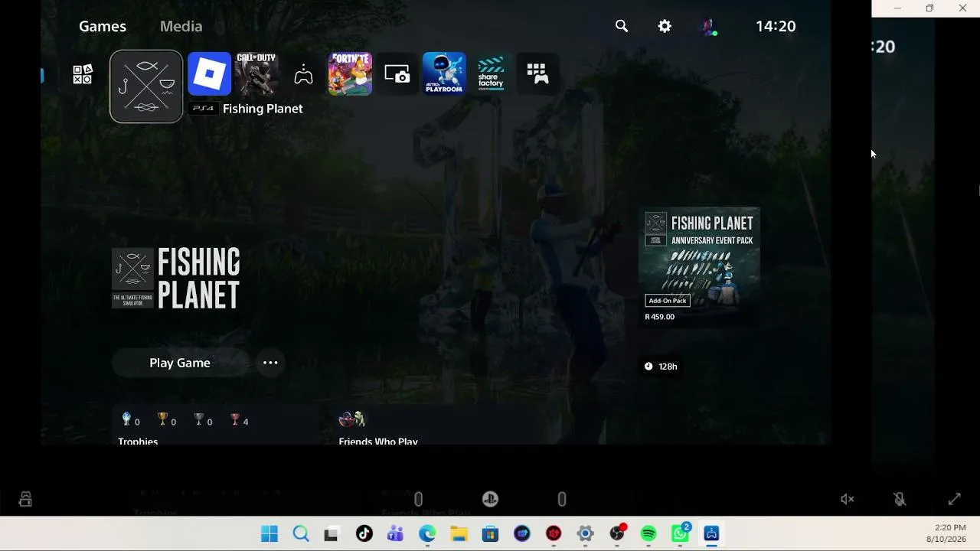Image resolution: width=980 pixels, height=551 pixels.
Task: Open Microsoft Teams from the taskbar
Action: [395, 533]
